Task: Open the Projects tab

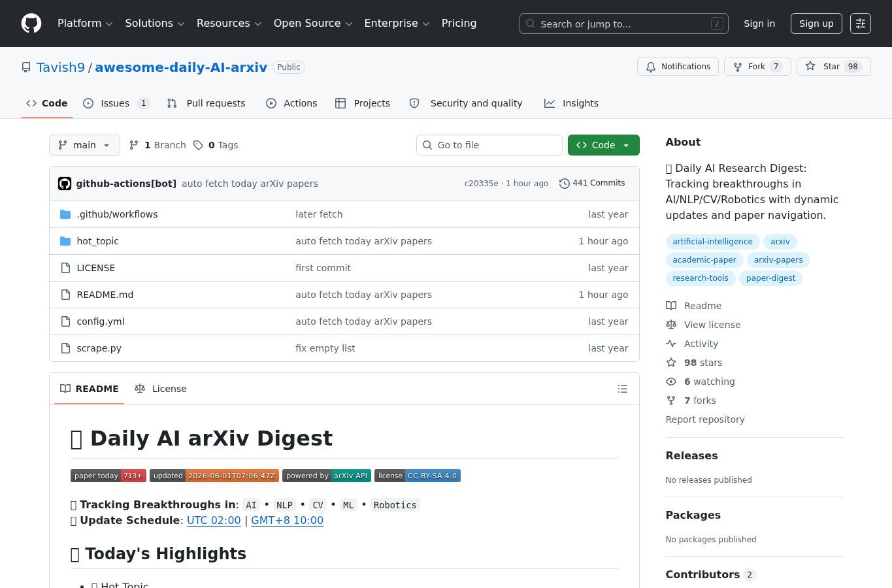Action: [363, 103]
